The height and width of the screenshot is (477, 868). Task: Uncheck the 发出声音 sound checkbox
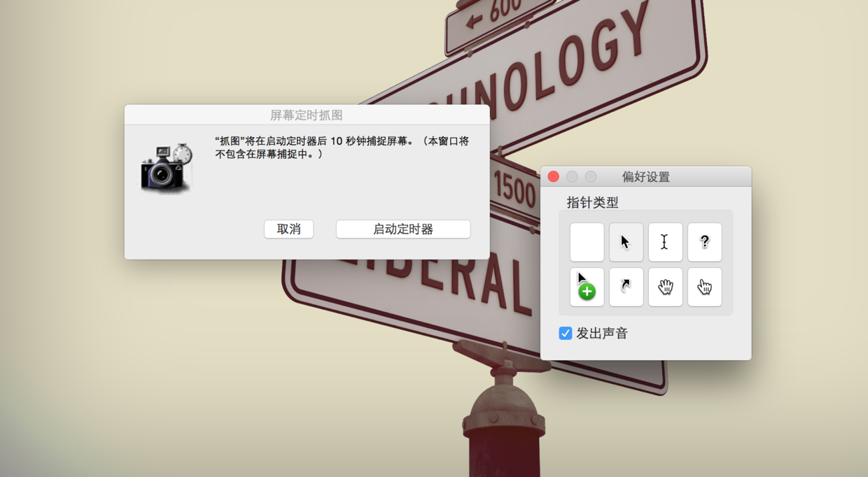565,334
